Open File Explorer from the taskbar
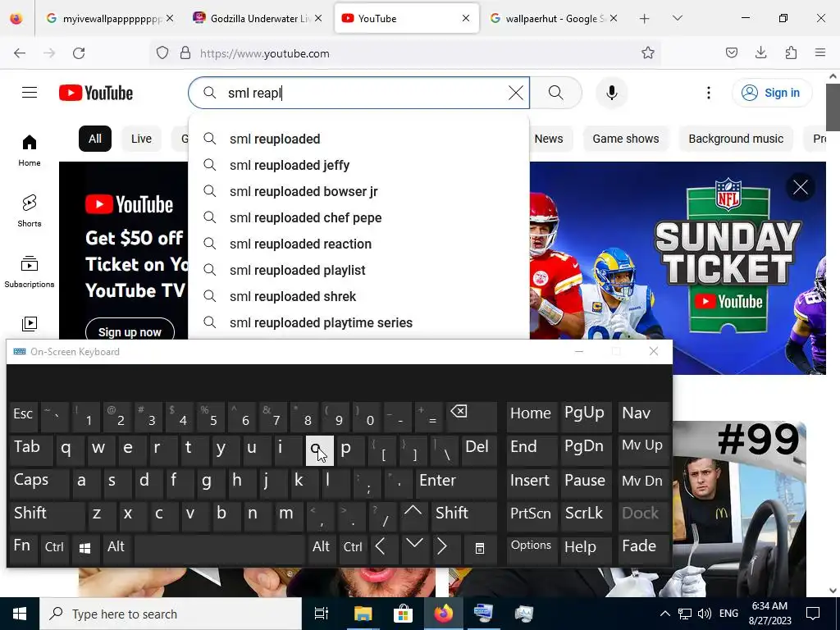The height and width of the screenshot is (630, 840). tap(363, 614)
